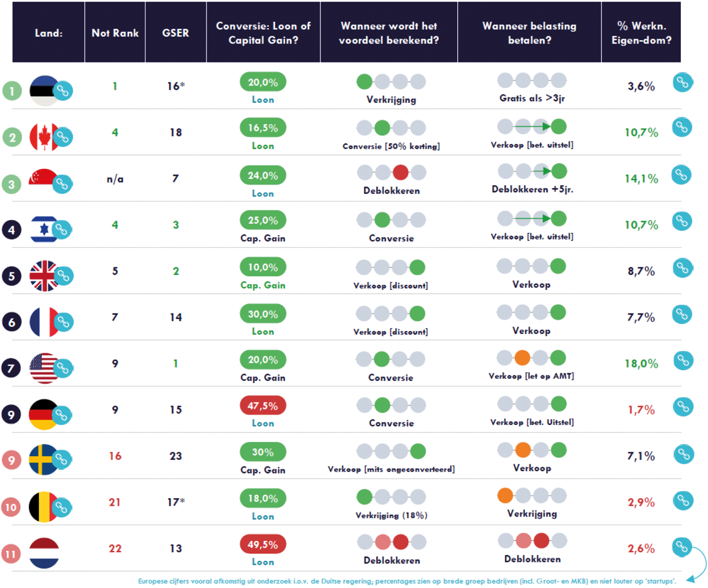Click the link icon on Estonia's flag
708x588 pixels.
[63, 90]
